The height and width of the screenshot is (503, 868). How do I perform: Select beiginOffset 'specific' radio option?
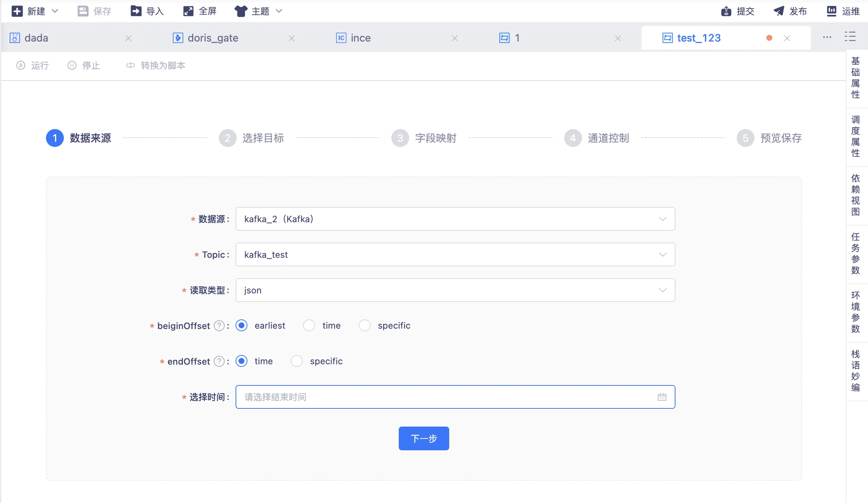click(365, 326)
